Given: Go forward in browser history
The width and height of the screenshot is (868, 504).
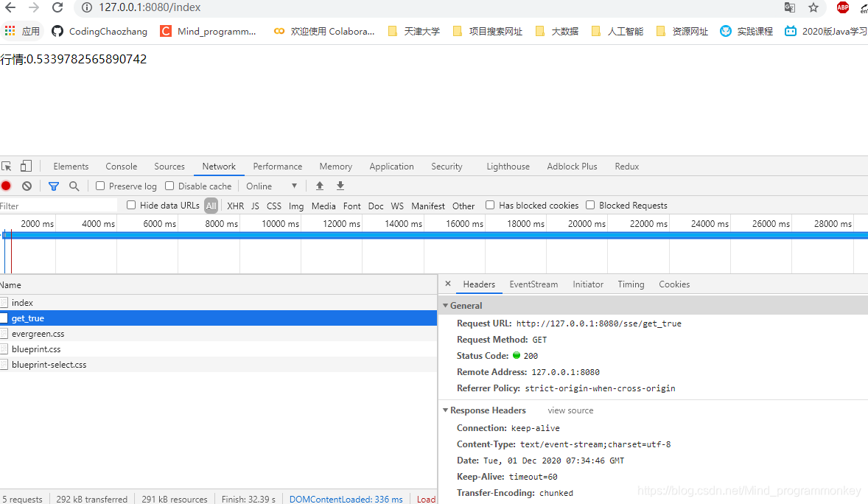Looking at the screenshot, I should tap(34, 8).
